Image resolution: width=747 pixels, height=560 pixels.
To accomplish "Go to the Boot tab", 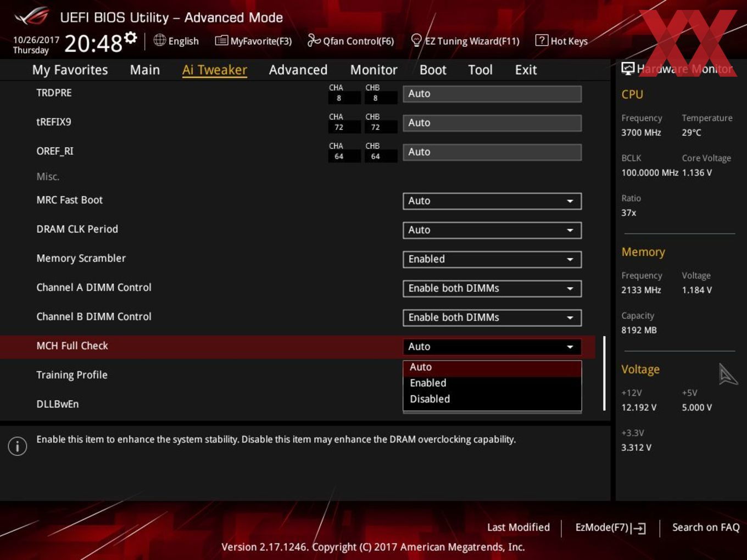I will click(x=433, y=70).
